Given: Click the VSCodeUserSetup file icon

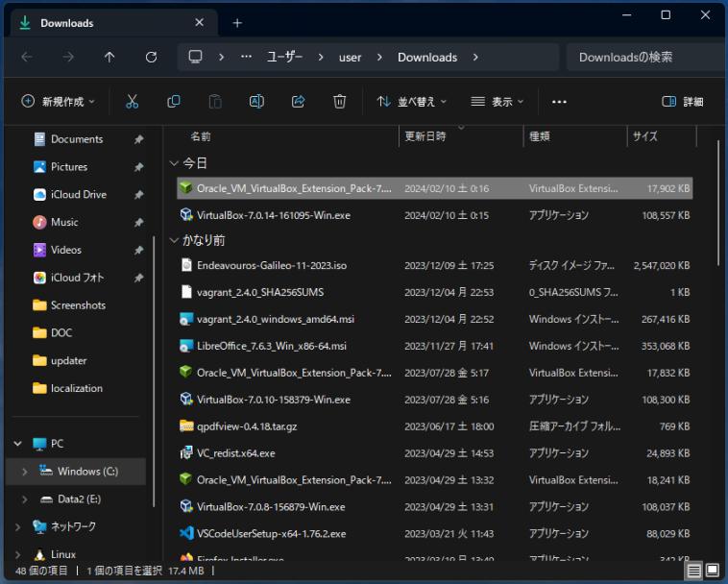Looking at the screenshot, I should tap(186, 533).
